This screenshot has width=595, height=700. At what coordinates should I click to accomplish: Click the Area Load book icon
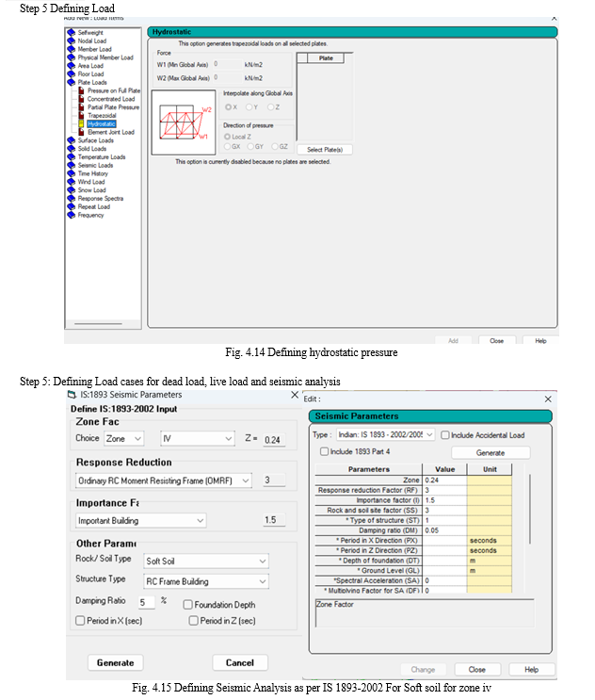click(x=71, y=66)
